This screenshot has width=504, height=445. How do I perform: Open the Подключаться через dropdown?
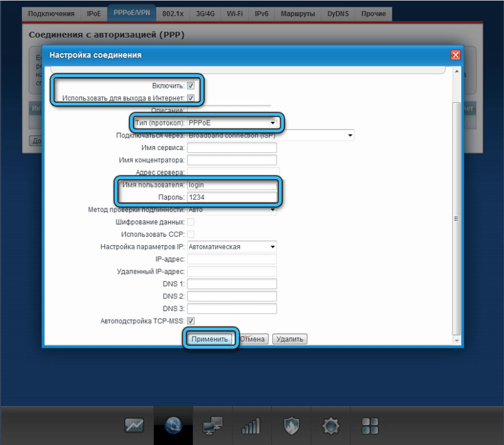pyautogui.click(x=270, y=135)
